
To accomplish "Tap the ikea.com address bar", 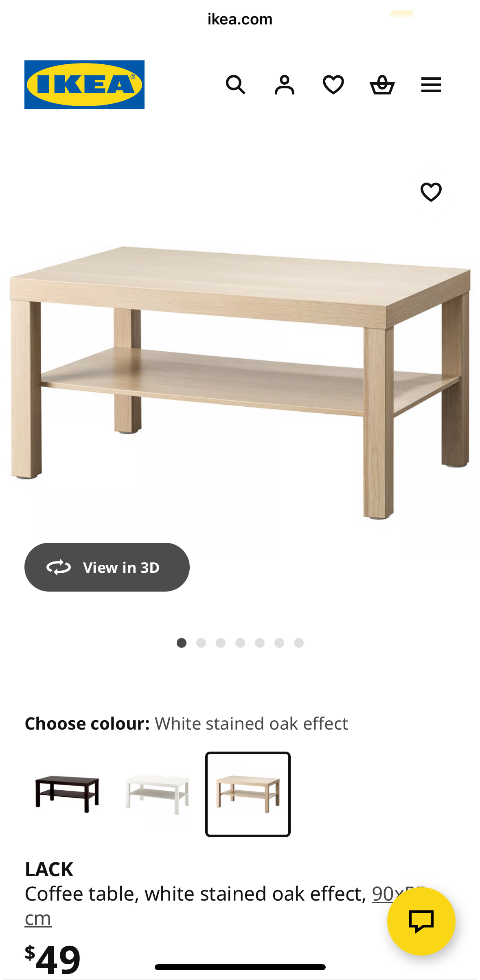I will coord(240,19).
